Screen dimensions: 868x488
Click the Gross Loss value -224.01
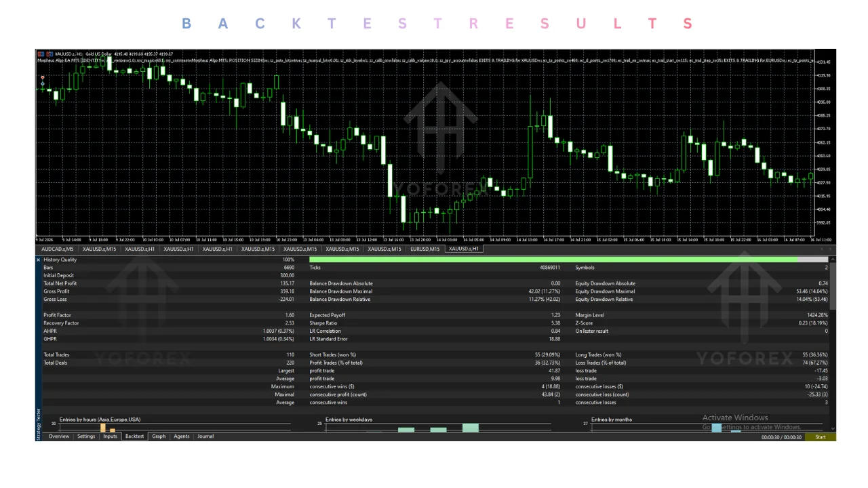(x=285, y=300)
